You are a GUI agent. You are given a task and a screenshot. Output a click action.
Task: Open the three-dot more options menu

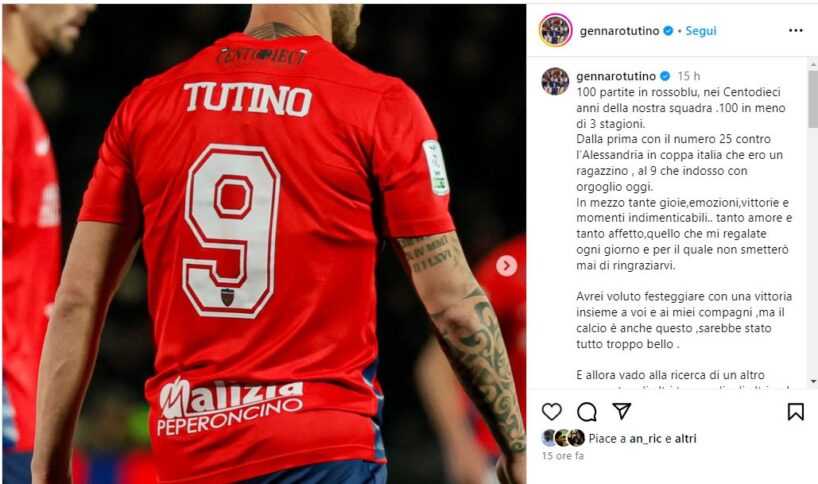click(x=796, y=31)
